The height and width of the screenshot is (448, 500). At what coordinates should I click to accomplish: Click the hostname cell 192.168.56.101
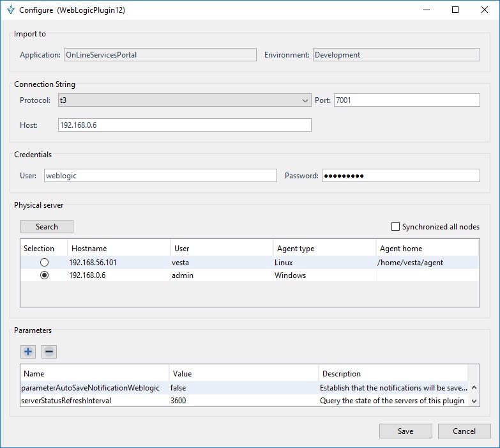click(119, 262)
